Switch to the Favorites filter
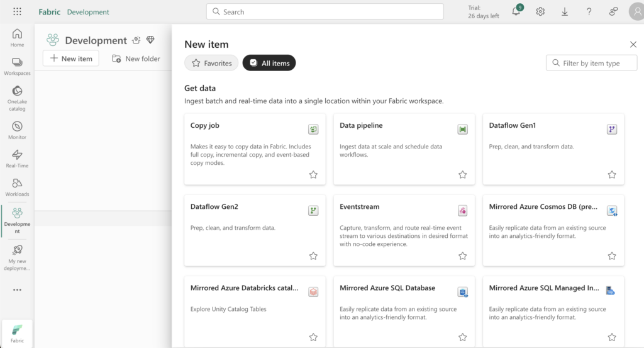The height and width of the screenshot is (348, 644). click(211, 63)
